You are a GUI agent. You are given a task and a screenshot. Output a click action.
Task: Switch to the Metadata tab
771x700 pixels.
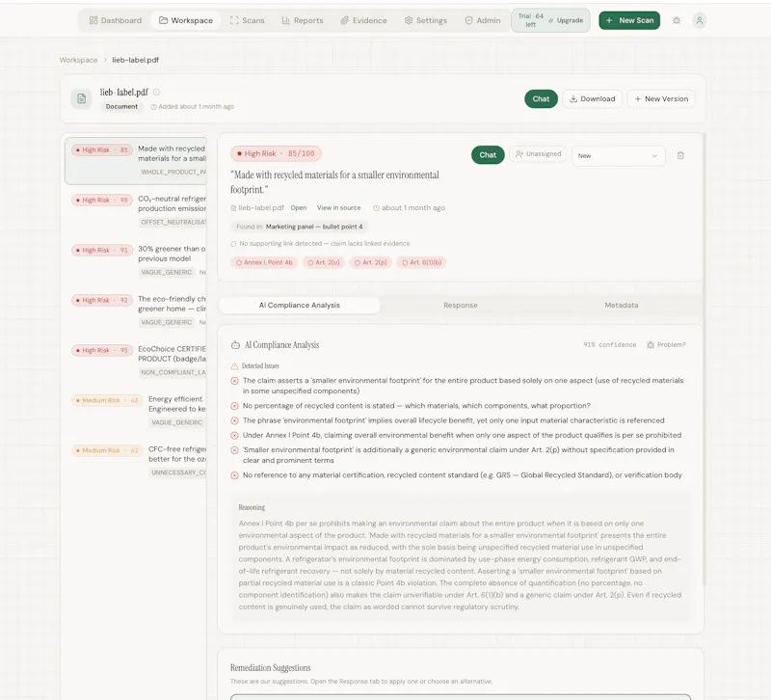pyautogui.click(x=622, y=306)
